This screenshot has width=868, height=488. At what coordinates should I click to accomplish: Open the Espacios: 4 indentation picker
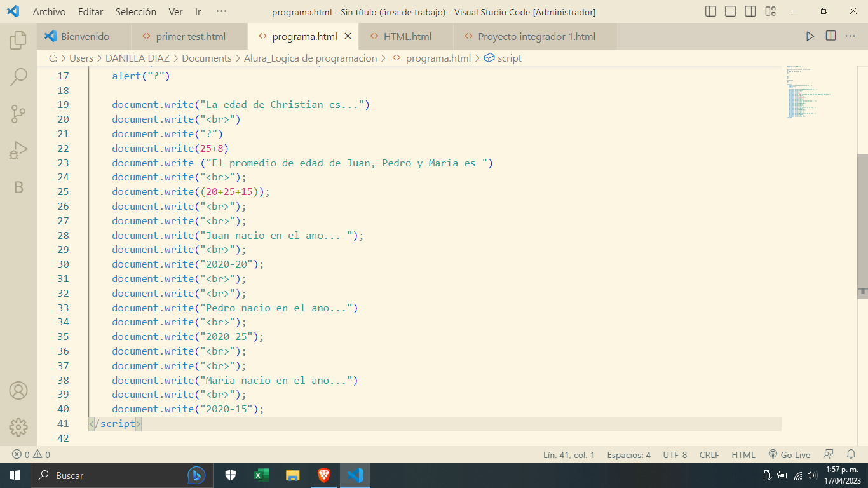pos(628,455)
